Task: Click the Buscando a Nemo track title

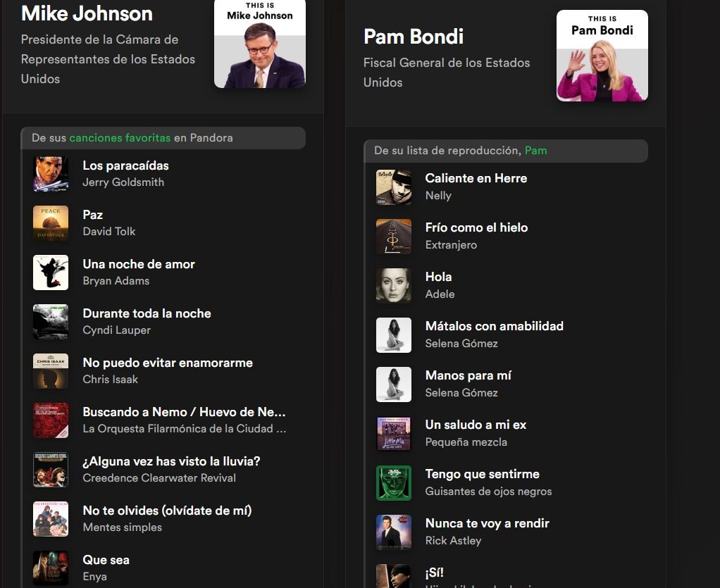Action: (x=184, y=412)
